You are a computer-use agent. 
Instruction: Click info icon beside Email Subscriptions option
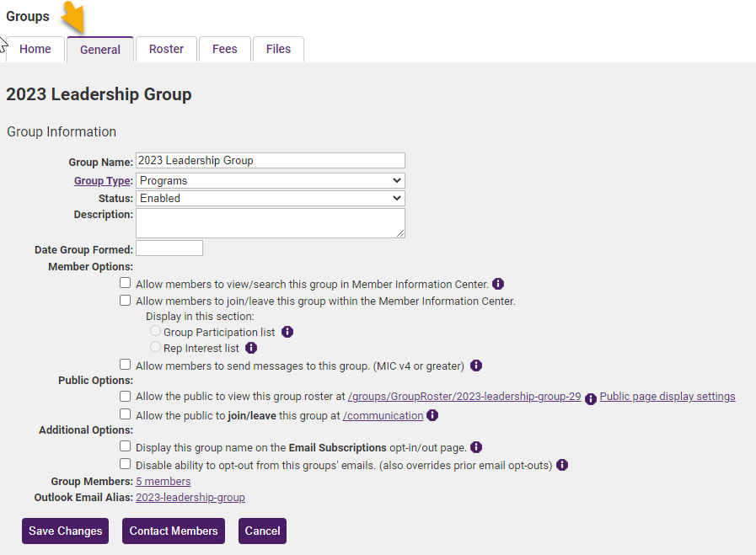476,447
